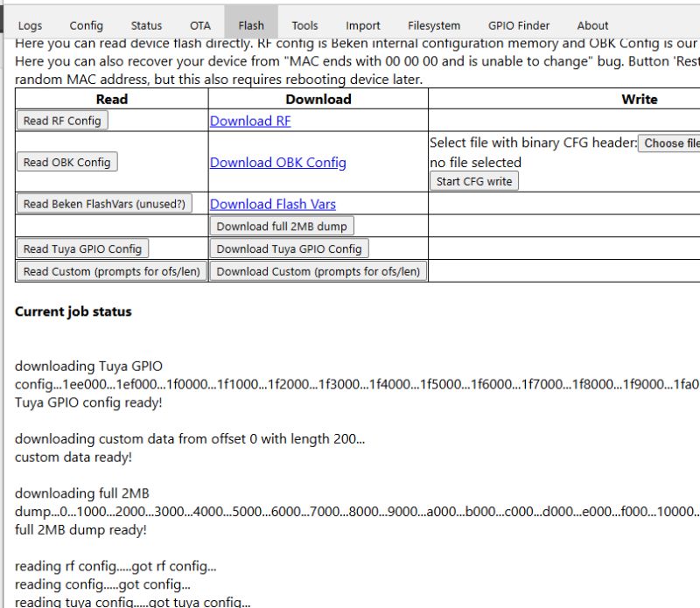
Task: Click Read Beken FlashVars (unused?)
Action: pyautogui.click(x=112, y=204)
